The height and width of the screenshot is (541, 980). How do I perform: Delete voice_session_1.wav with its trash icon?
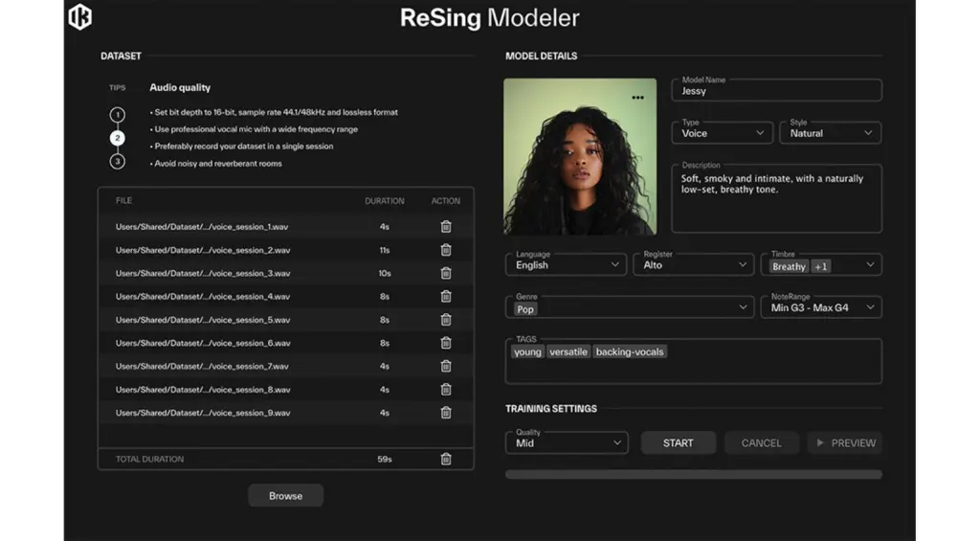click(x=446, y=227)
